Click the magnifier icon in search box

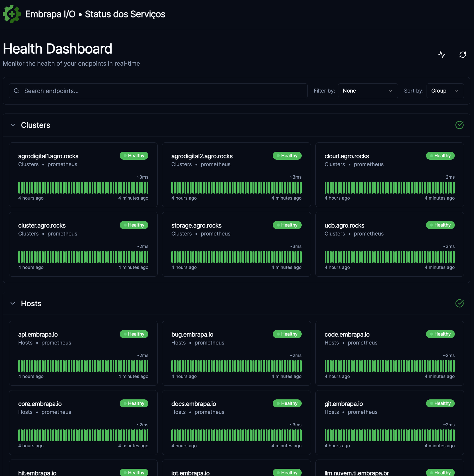[16, 91]
